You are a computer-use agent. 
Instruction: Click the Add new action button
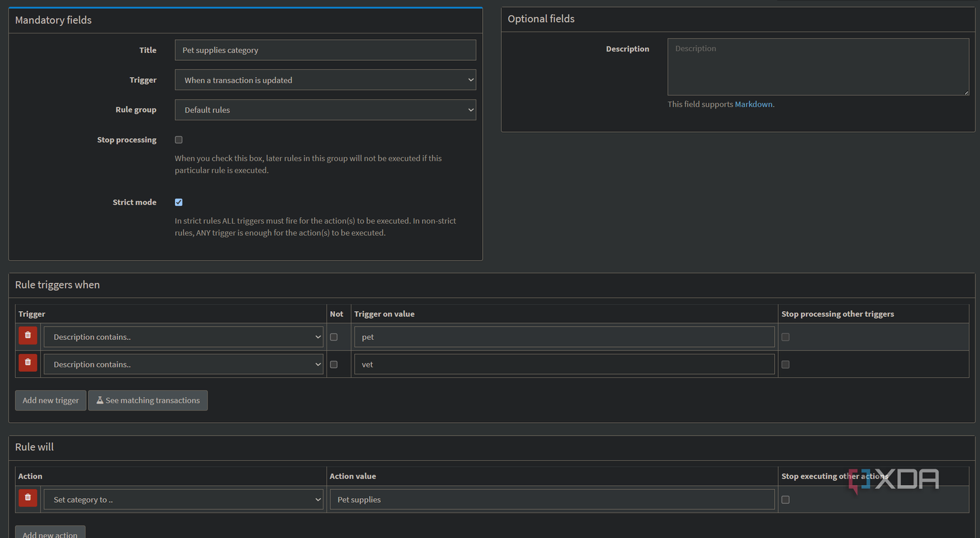pyautogui.click(x=50, y=533)
